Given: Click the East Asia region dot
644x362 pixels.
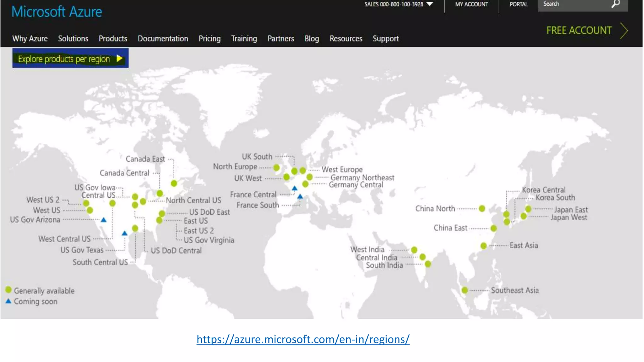Looking at the screenshot, I should tap(484, 246).
